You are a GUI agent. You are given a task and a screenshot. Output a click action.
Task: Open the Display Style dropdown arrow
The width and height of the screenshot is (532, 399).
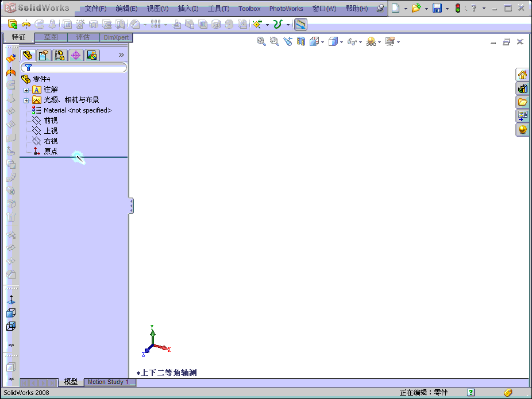[x=341, y=42]
